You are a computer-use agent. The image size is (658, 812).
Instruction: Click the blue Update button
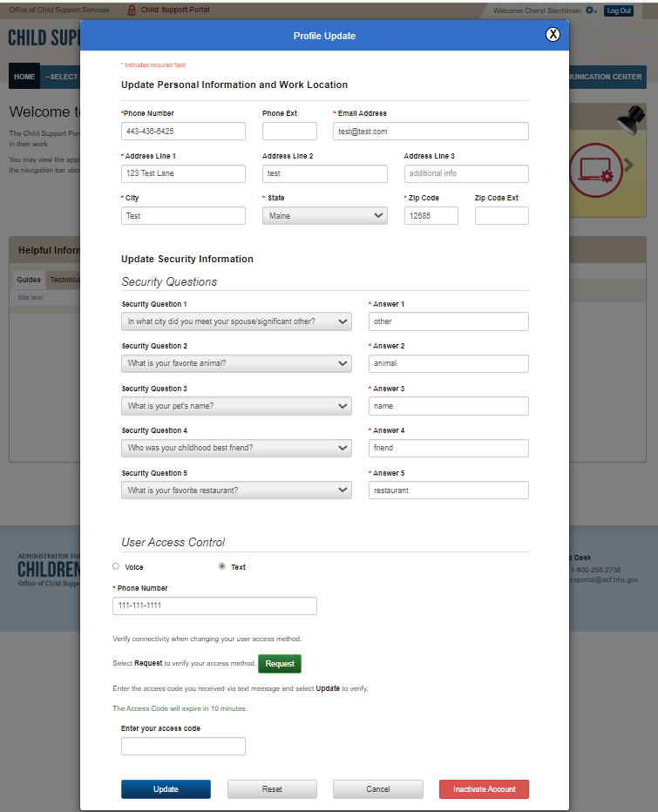point(166,789)
